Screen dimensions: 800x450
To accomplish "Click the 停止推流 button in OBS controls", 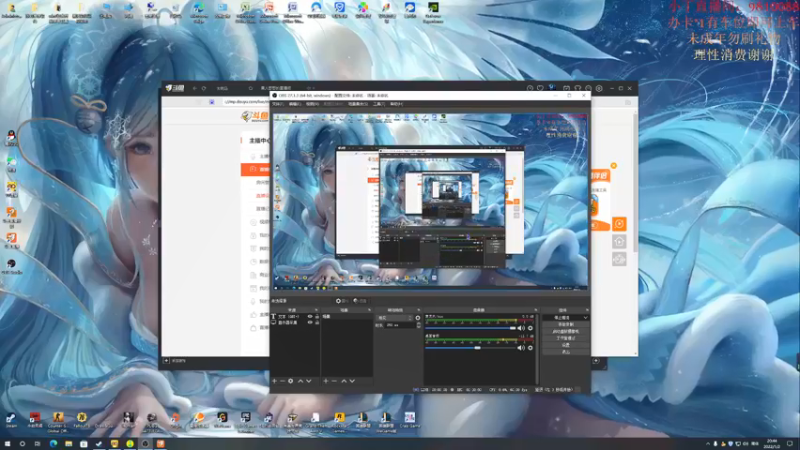I will 562,317.
